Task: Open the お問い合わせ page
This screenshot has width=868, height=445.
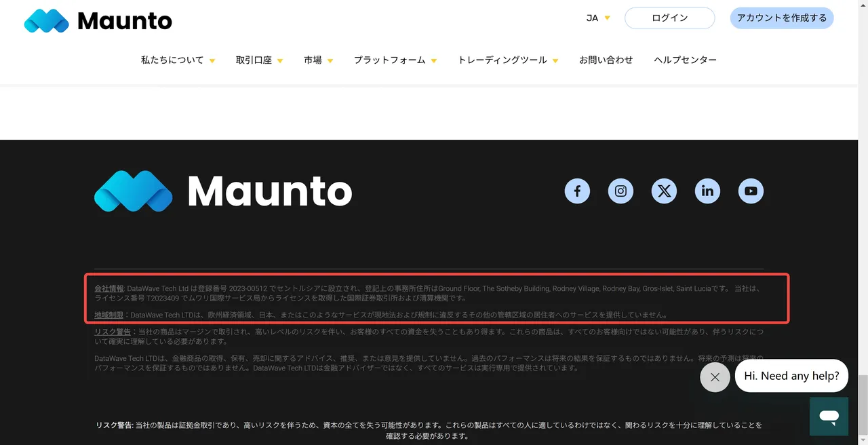Action: (606, 60)
